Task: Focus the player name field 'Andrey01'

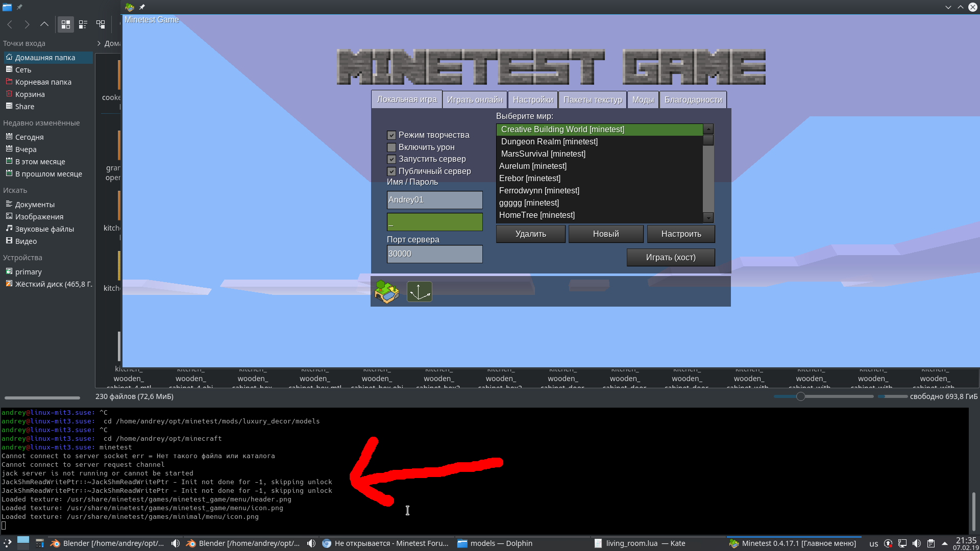Action: 435,200
